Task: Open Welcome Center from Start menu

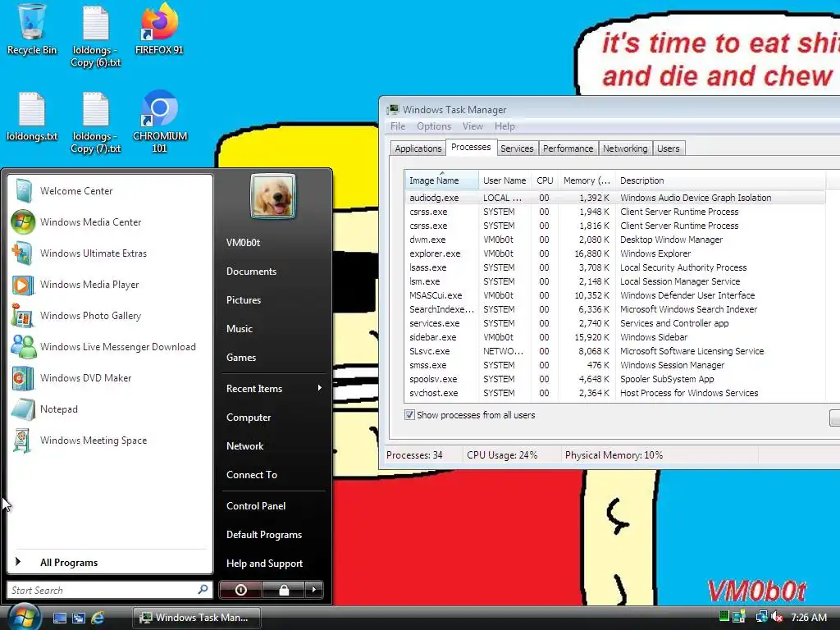Action: 111,190
